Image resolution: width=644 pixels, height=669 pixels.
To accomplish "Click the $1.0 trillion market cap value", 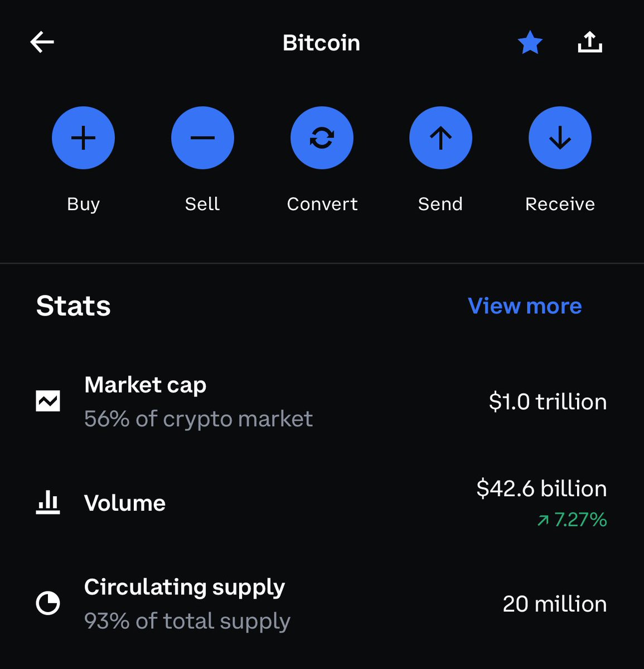I will tap(548, 402).
